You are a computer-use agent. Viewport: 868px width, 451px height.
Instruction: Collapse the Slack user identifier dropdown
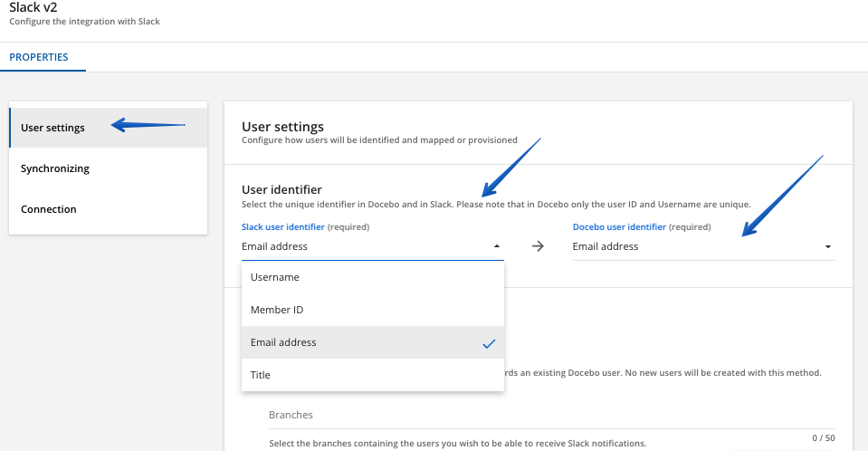tap(373, 246)
